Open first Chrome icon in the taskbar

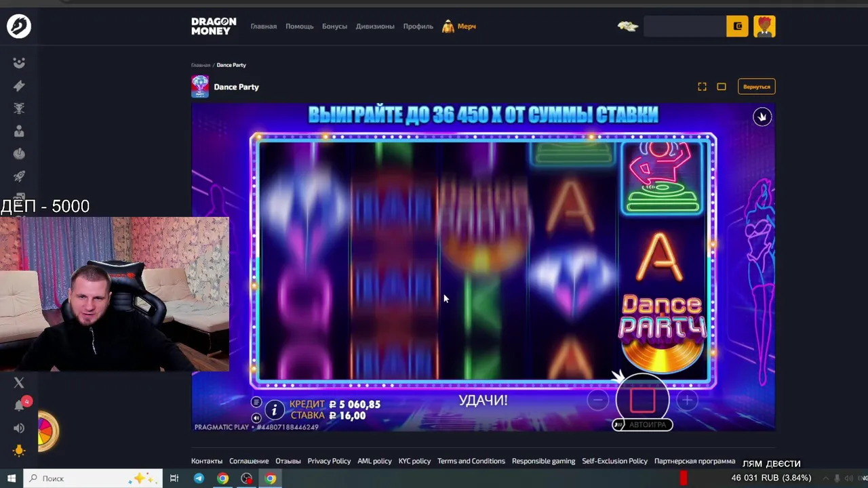click(x=222, y=479)
